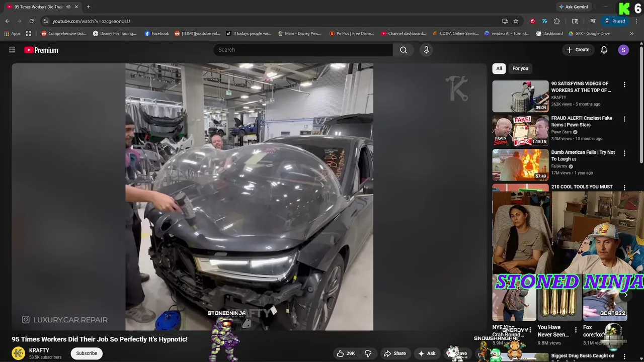
Task: Click the page vertical scrollbar
Action: [641, 106]
